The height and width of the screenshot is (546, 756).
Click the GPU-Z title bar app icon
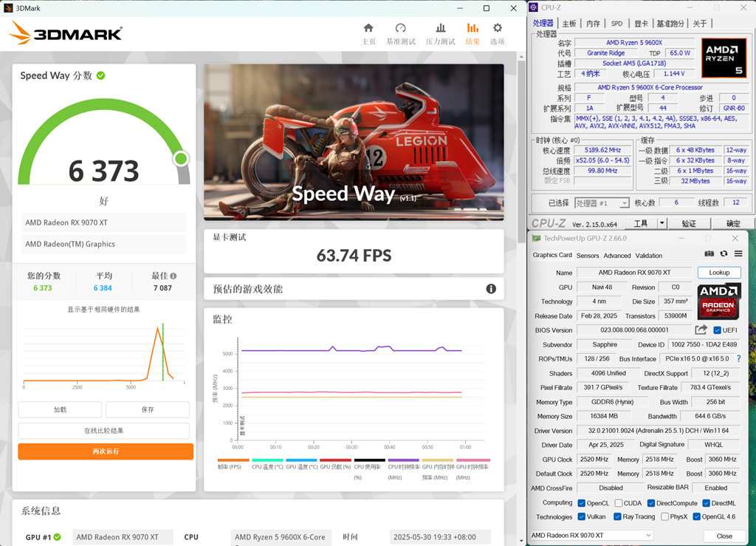[x=536, y=238]
